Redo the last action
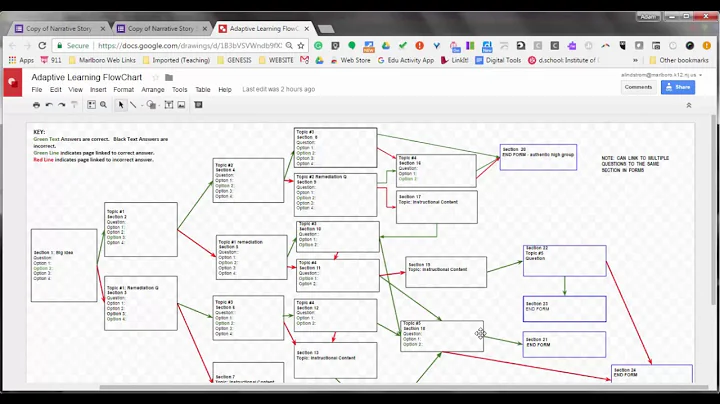Screen dimensions: 720x404 point(62,105)
